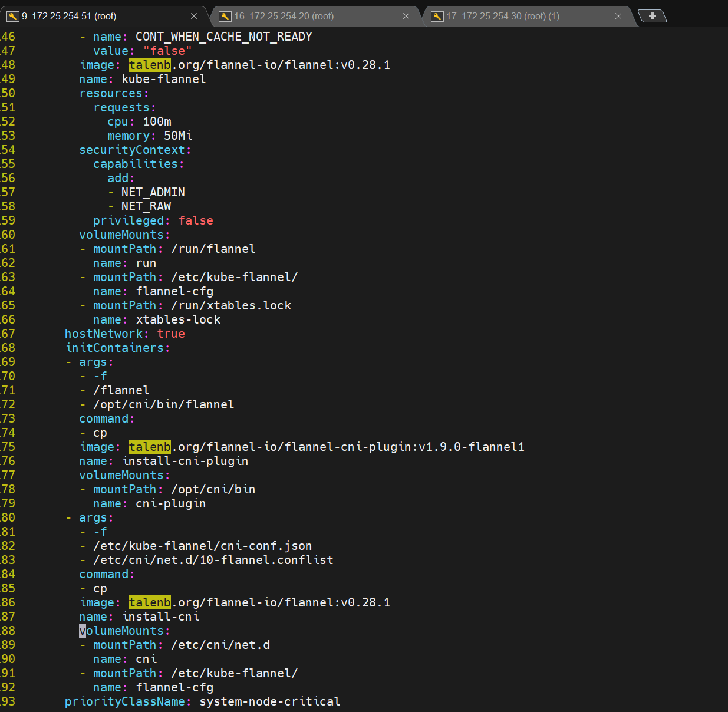The image size is (728, 712).
Task: Open a new terminal tab with the plus button
Action: coord(653,16)
